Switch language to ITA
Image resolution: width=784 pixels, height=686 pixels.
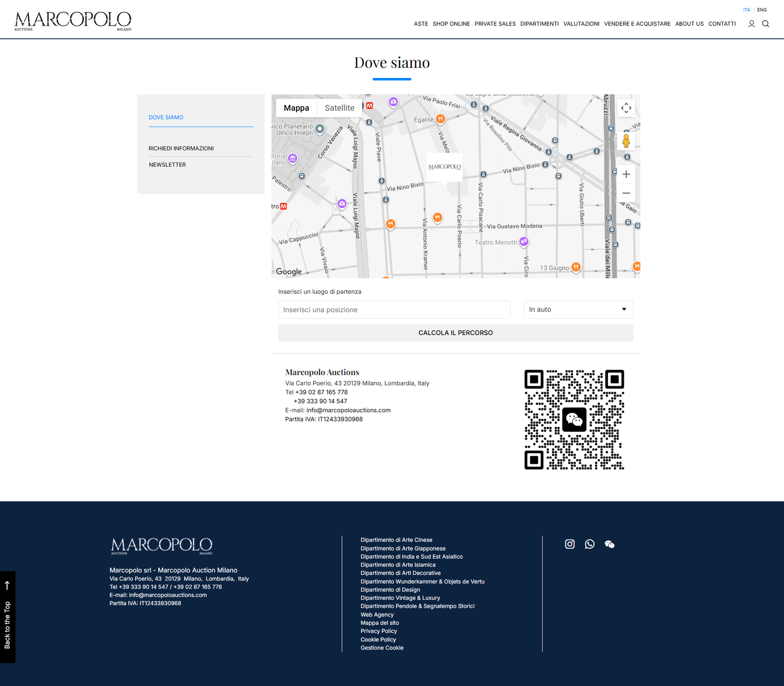747,10
